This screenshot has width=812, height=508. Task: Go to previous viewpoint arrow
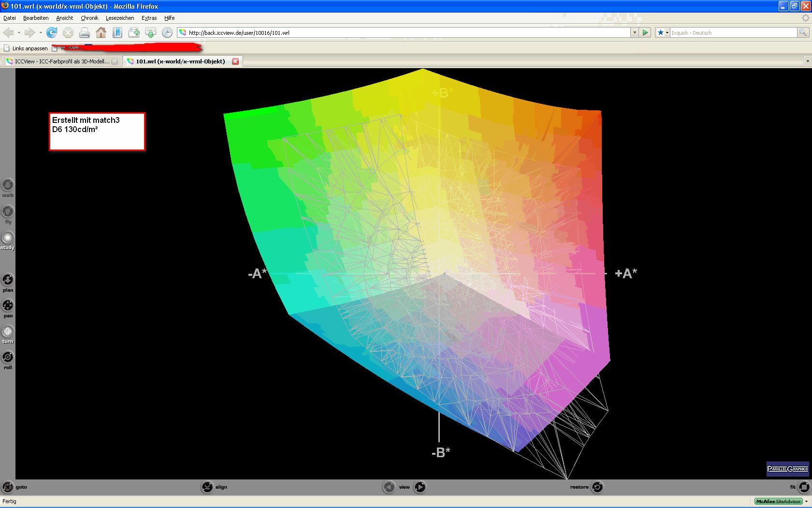click(x=389, y=487)
